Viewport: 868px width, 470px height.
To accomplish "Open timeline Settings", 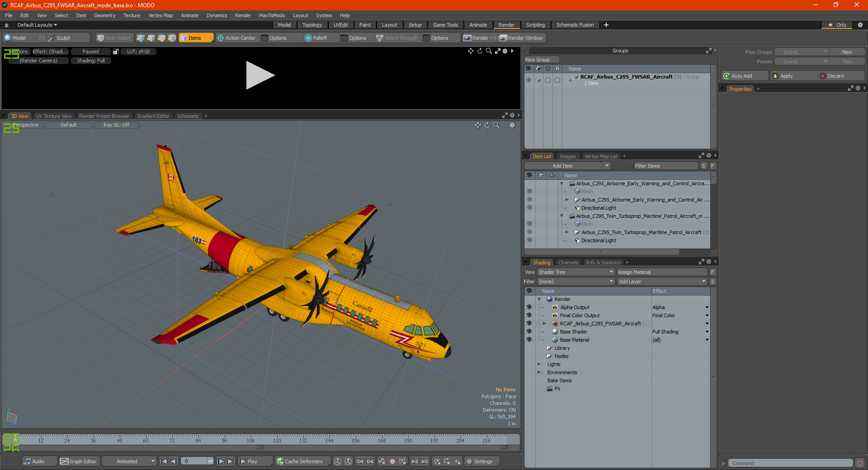I will click(482, 461).
